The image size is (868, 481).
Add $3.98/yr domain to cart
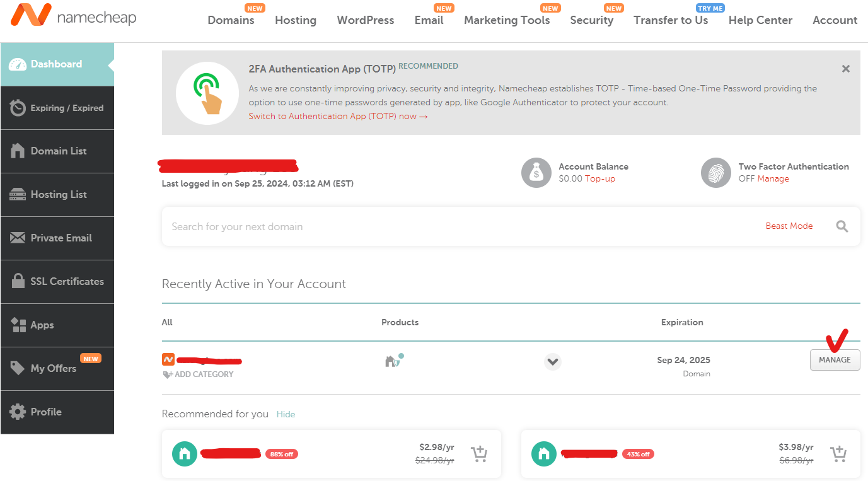click(838, 454)
